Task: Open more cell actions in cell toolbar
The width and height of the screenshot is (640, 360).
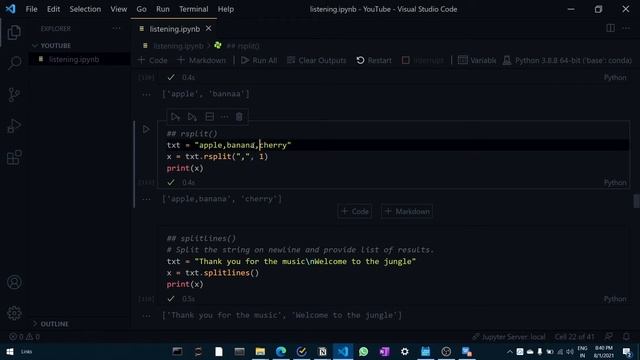Action: pyautogui.click(x=224, y=117)
